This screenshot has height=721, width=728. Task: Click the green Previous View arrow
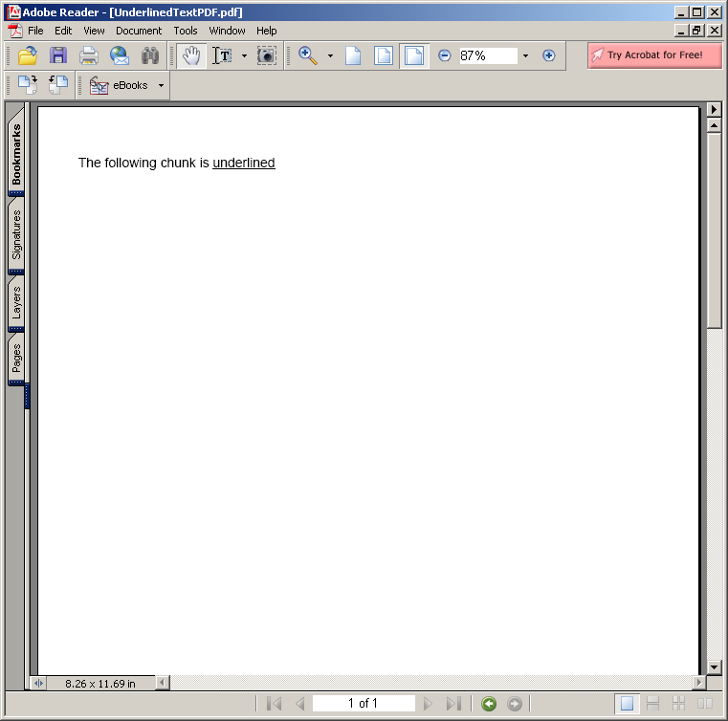click(x=489, y=704)
